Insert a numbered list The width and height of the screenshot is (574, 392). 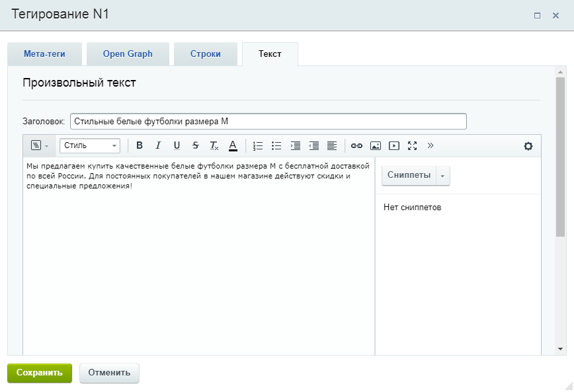tap(258, 145)
